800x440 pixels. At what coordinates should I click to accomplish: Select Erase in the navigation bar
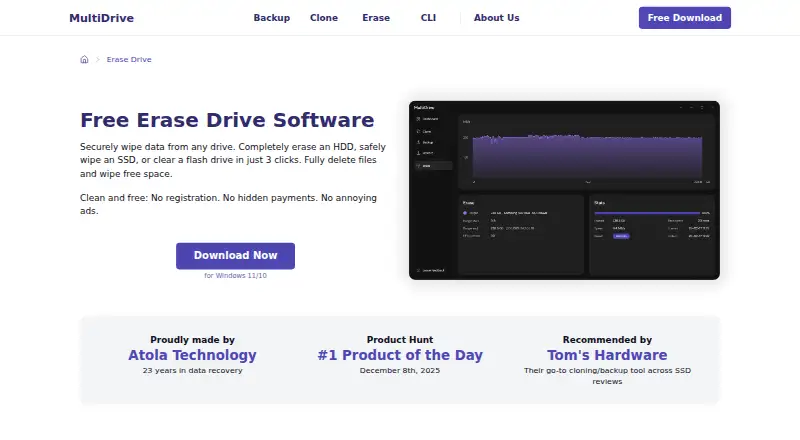(376, 18)
